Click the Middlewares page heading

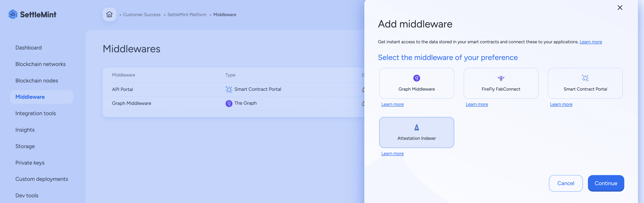tap(131, 49)
